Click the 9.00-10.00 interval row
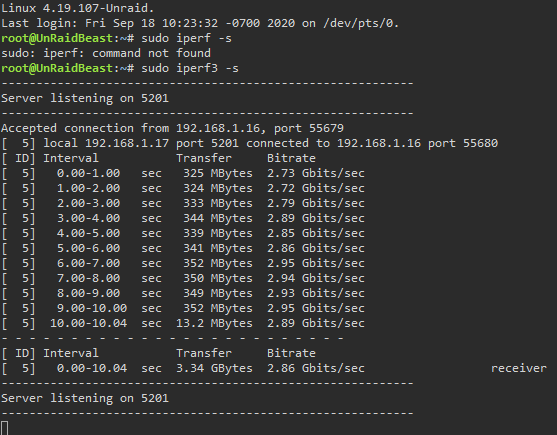This screenshot has width=557, height=435. coord(183,308)
